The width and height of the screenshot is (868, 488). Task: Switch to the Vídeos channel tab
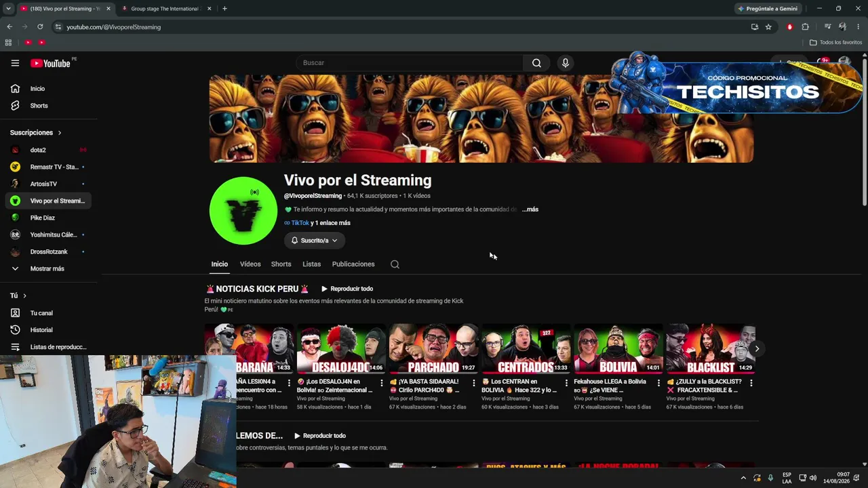point(250,264)
